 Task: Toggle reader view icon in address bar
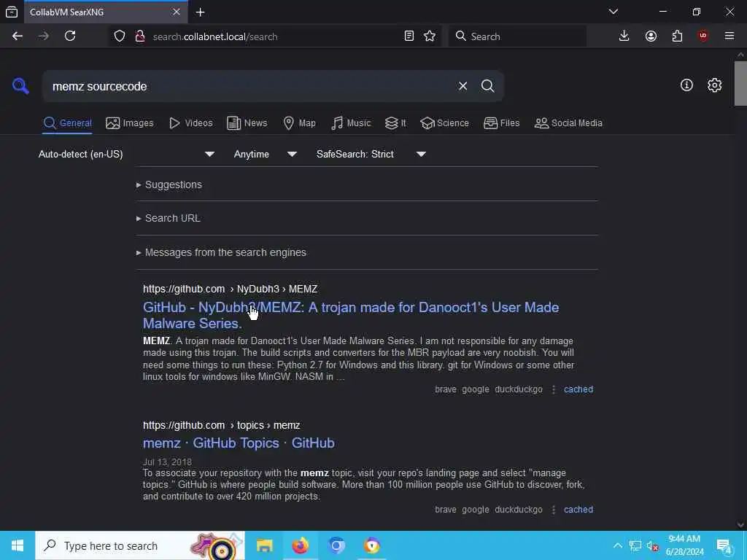coord(409,36)
